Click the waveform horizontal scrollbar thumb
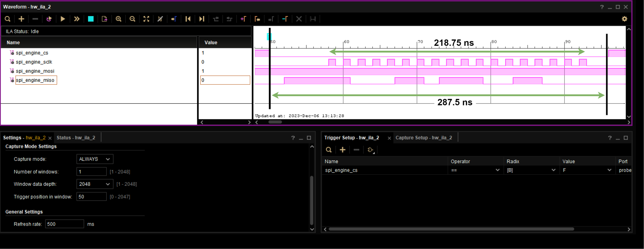The width and height of the screenshot is (644, 249). click(275, 122)
